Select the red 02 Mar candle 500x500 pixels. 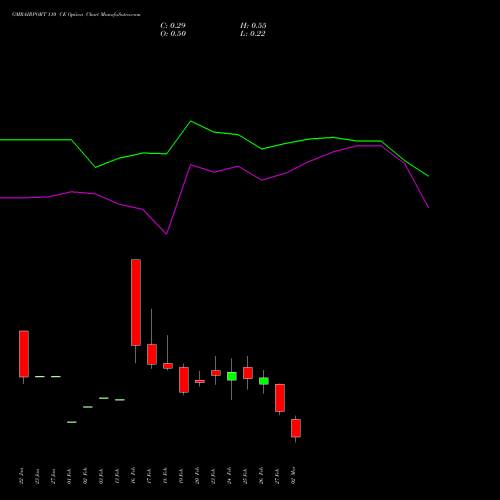pyautogui.click(x=296, y=428)
